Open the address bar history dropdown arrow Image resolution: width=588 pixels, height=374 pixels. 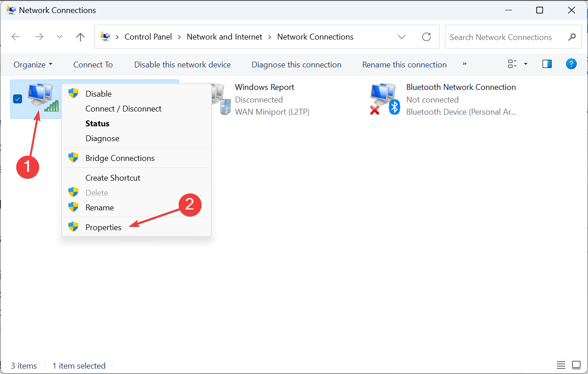(x=402, y=37)
